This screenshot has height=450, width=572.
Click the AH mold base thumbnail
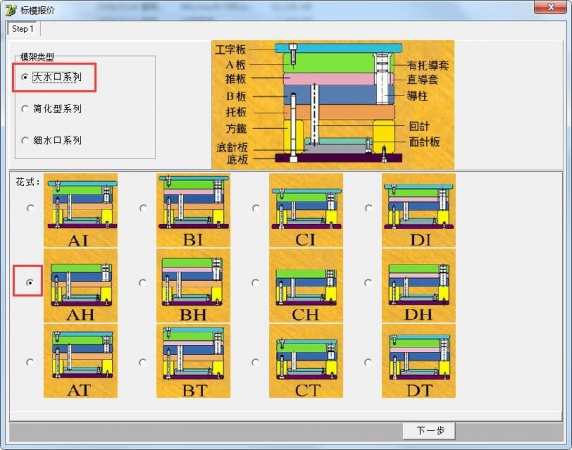click(81, 286)
